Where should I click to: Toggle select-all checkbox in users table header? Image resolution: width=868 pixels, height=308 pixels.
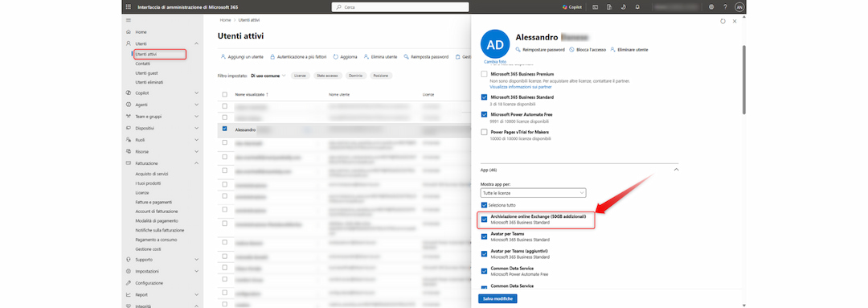(x=225, y=94)
